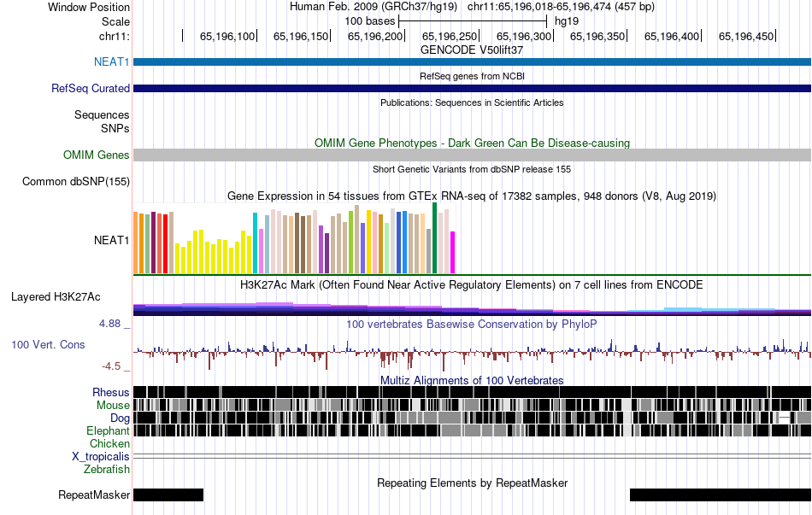
Task: Click the GTEx gene expression bar chart
Action: click(294, 238)
